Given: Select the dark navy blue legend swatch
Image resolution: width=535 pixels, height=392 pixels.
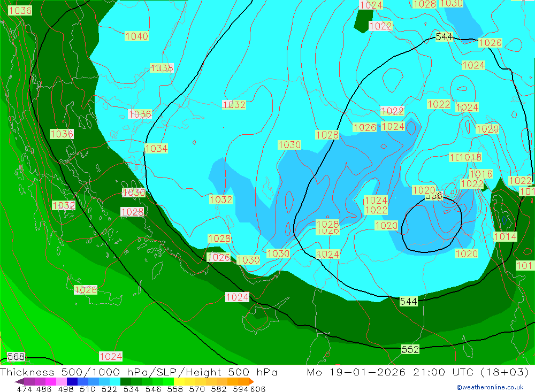Looking at the screenshot, I should click(x=72, y=381).
